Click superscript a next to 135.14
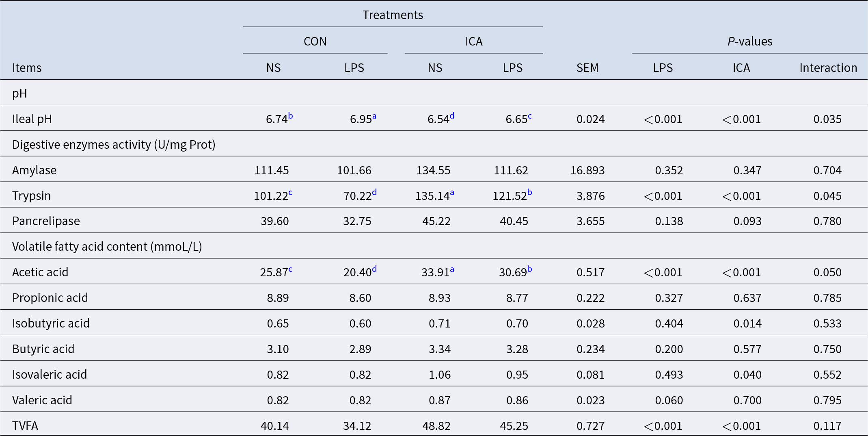This screenshot has height=436, width=868. point(452,193)
